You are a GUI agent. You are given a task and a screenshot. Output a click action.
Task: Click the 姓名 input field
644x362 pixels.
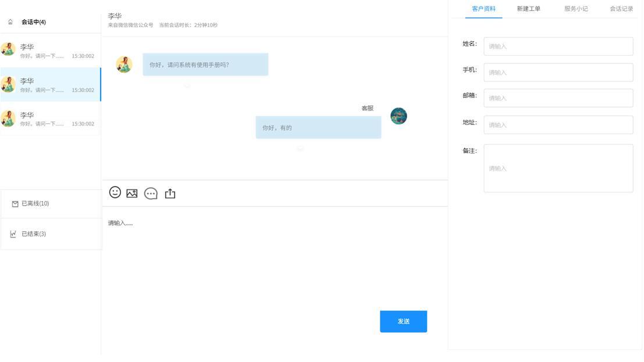coord(558,46)
